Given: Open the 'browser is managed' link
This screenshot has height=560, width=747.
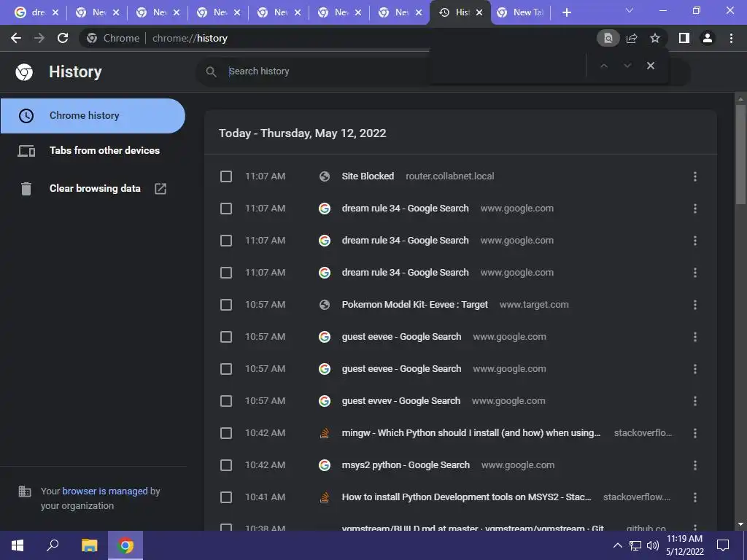Looking at the screenshot, I should click(x=105, y=491).
